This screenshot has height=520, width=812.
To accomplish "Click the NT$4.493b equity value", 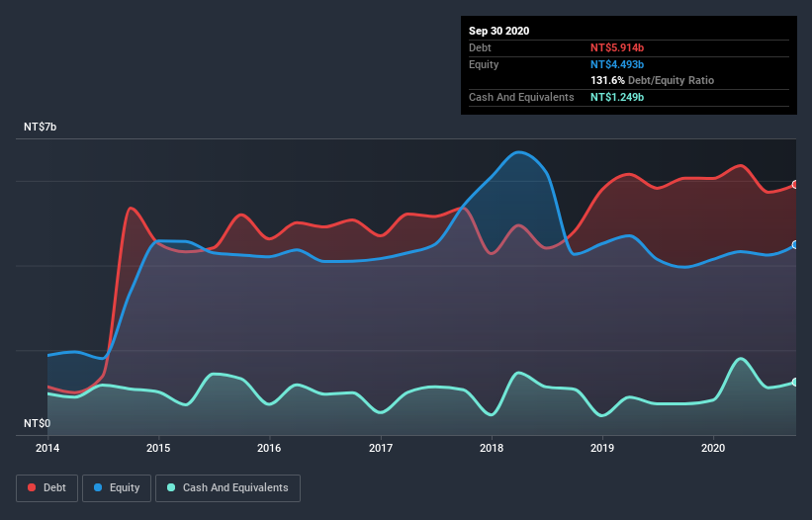I will [x=617, y=64].
